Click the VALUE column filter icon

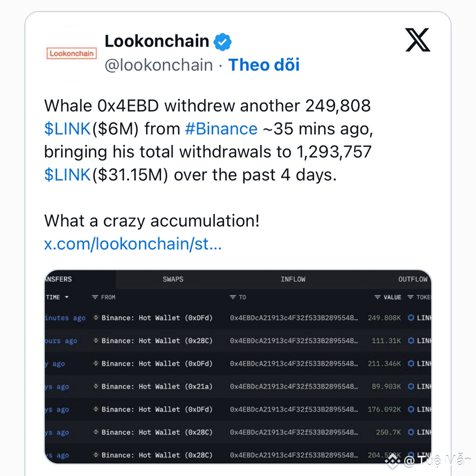tap(377, 297)
